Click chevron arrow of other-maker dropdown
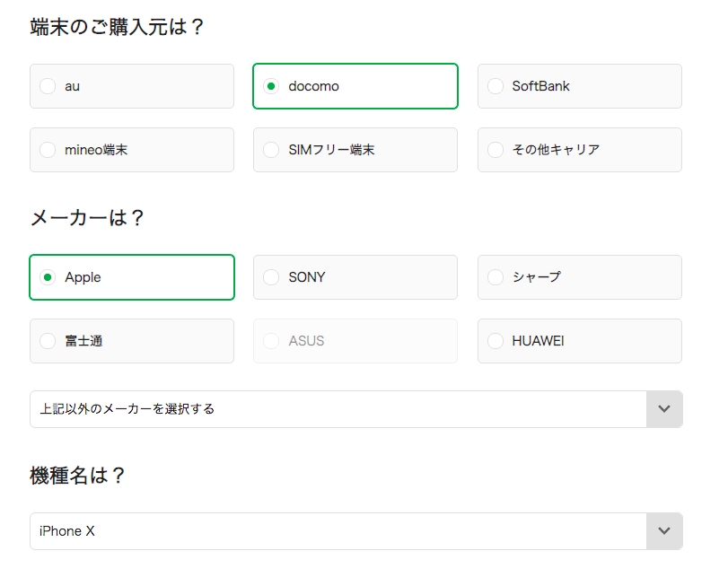The width and height of the screenshot is (728, 577). tap(664, 409)
